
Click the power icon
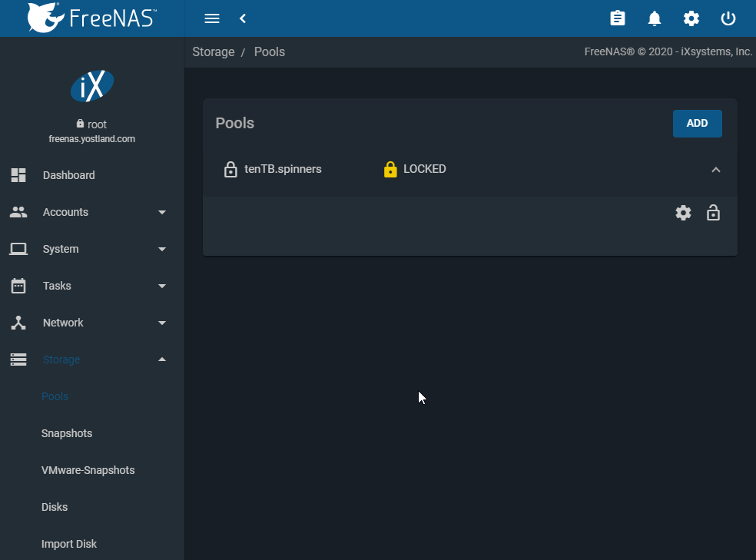click(x=728, y=18)
